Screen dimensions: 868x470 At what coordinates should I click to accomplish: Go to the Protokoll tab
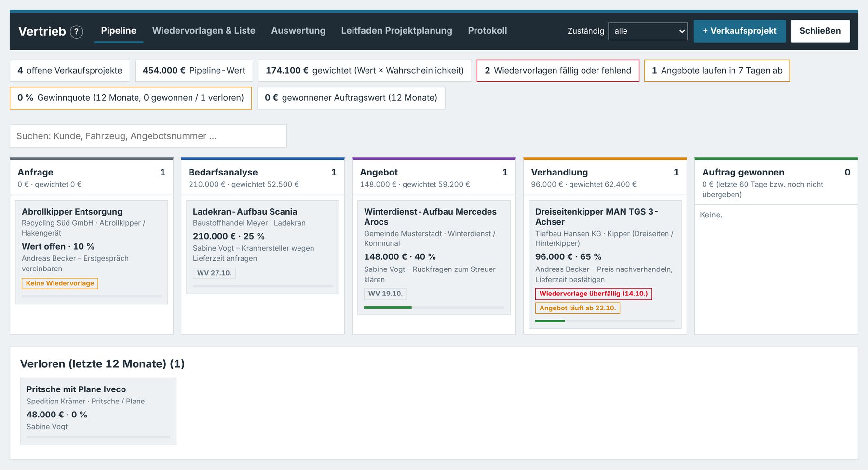487,31
